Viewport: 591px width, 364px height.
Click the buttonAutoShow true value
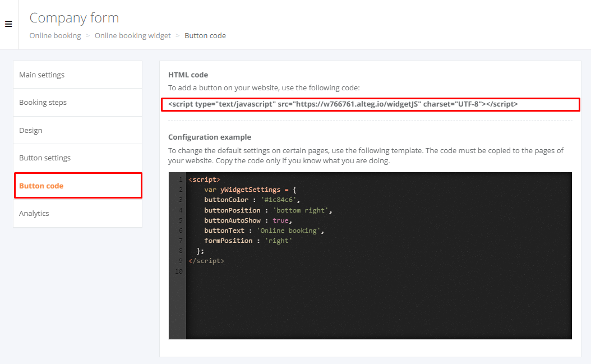280,220
